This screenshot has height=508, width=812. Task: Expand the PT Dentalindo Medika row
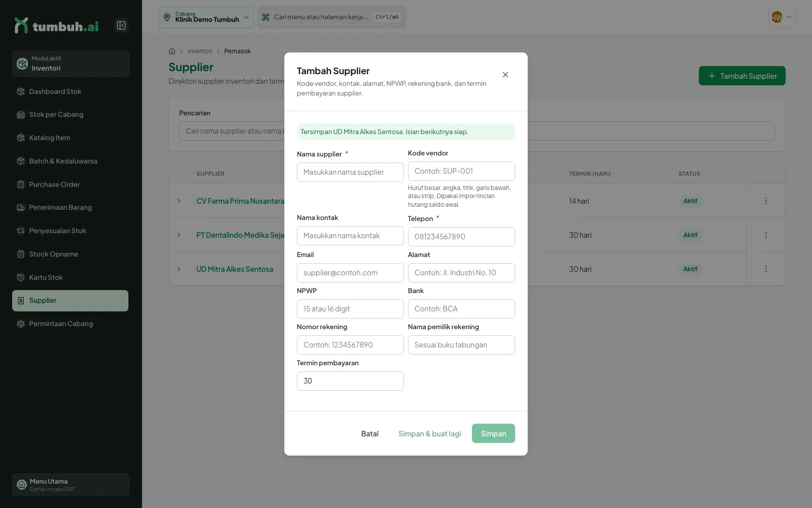[179, 235]
